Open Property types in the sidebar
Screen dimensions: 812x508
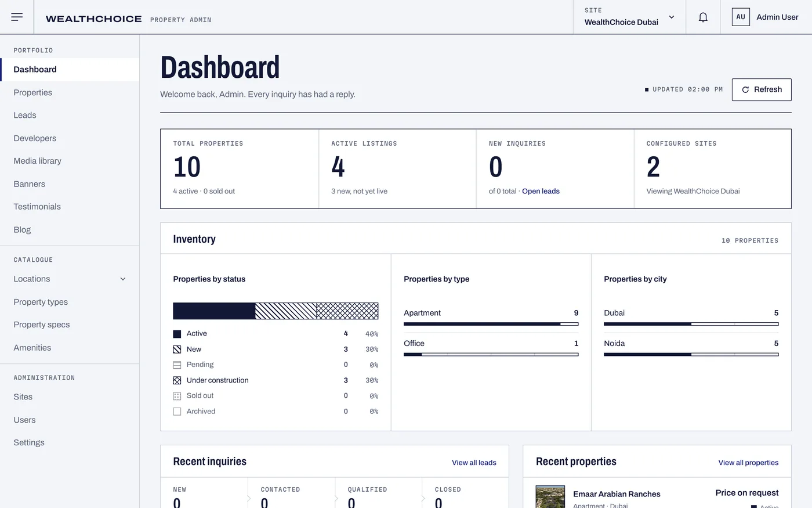70,302
